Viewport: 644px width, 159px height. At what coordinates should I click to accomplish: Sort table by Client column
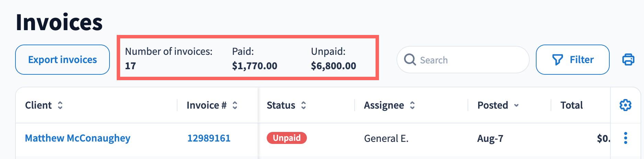[60, 105]
